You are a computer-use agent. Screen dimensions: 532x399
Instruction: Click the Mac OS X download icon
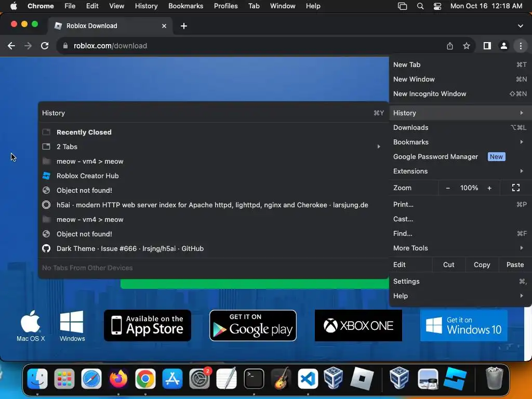click(x=31, y=326)
